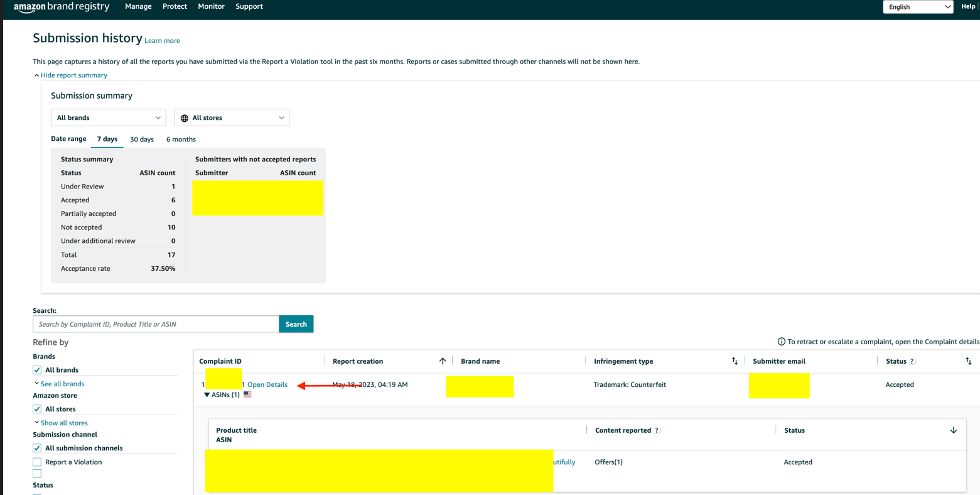Collapse the ASINs (1) row
This screenshot has width=980, height=495.
(222, 394)
